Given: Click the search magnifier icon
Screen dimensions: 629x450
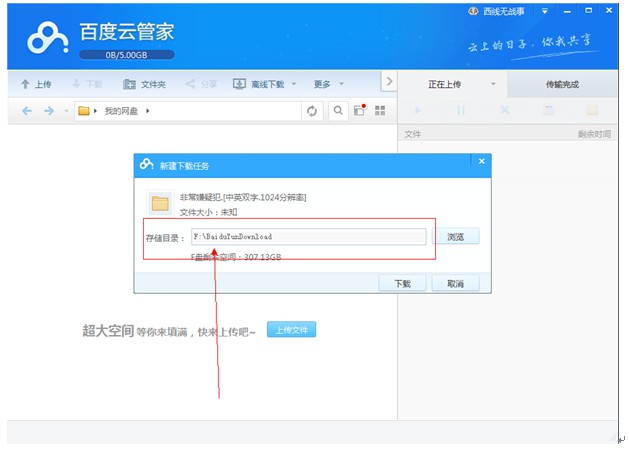Looking at the screenshot, I should pos(338,110).
